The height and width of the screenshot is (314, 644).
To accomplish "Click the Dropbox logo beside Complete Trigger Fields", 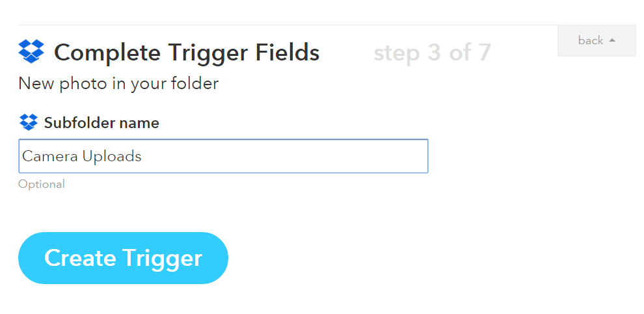I will pos(31,52).
